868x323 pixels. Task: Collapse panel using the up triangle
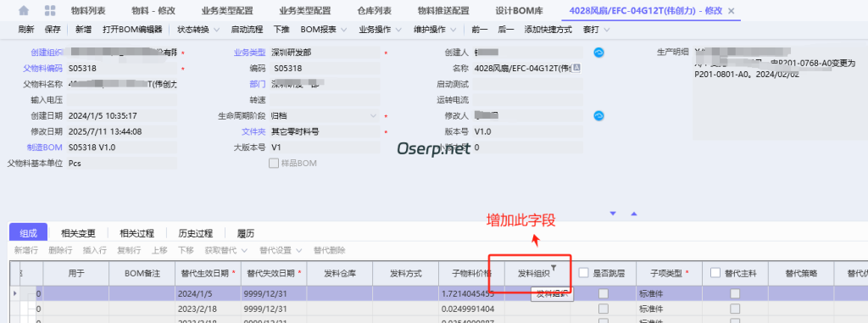coord(634,214)
